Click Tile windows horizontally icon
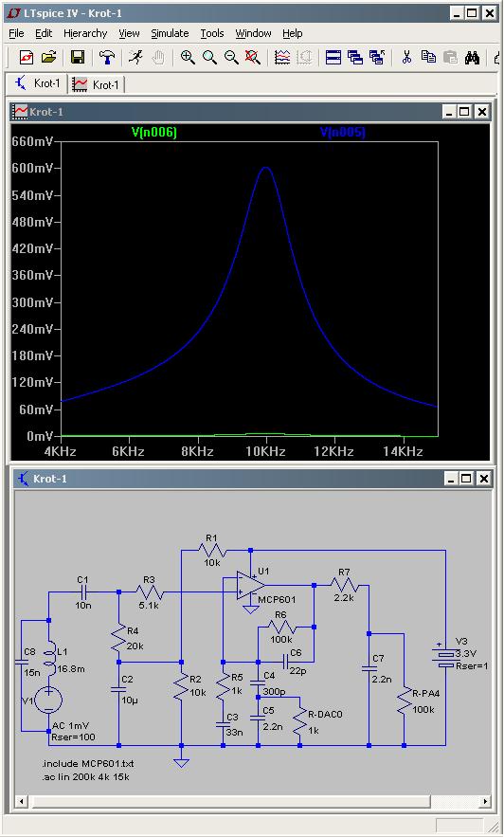This screenshot has width=504, height=837. pyautogui.click(x=333, y=57)
